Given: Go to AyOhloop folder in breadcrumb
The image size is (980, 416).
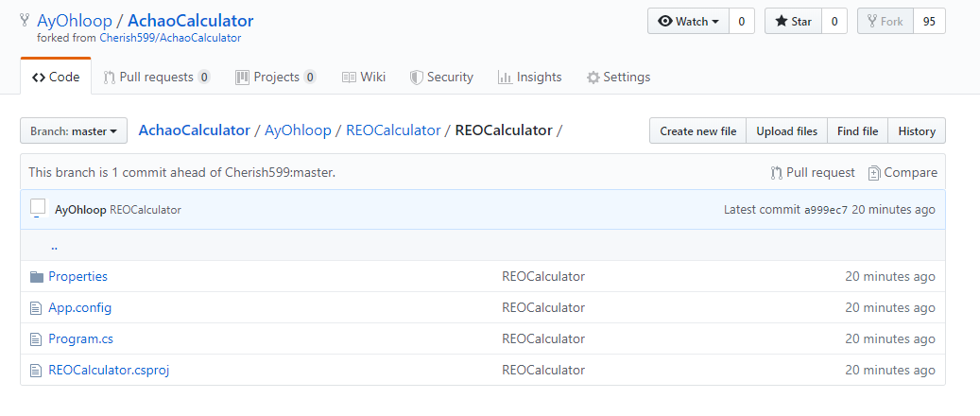Looking at the screenshot, I should 298,130.
